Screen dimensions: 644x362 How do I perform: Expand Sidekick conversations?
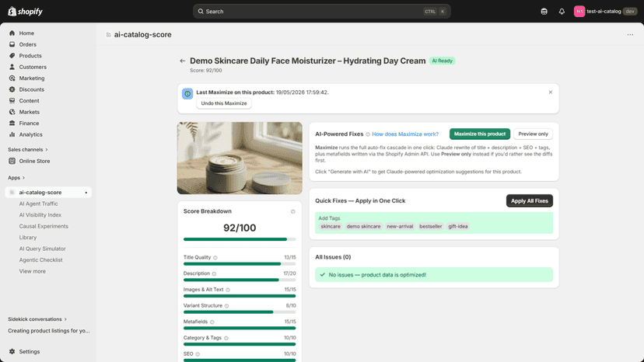(x=37, y=319)
